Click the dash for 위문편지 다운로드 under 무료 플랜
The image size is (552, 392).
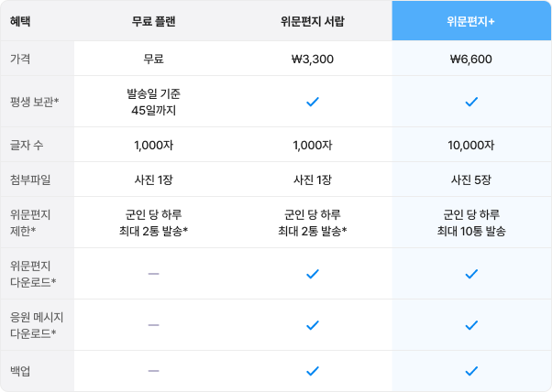click(x=153, y=274)
